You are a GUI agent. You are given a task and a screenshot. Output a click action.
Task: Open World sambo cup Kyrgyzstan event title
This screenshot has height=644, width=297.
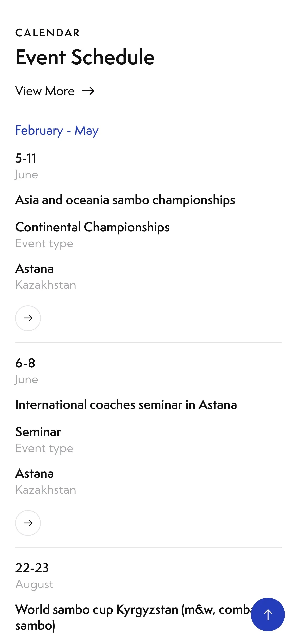point(134,617)
